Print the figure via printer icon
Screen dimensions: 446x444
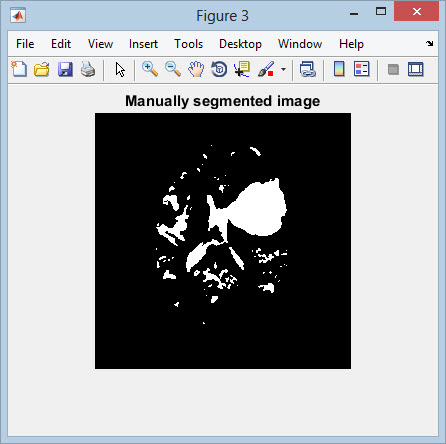pyautogui.click(x=88, y=70)
